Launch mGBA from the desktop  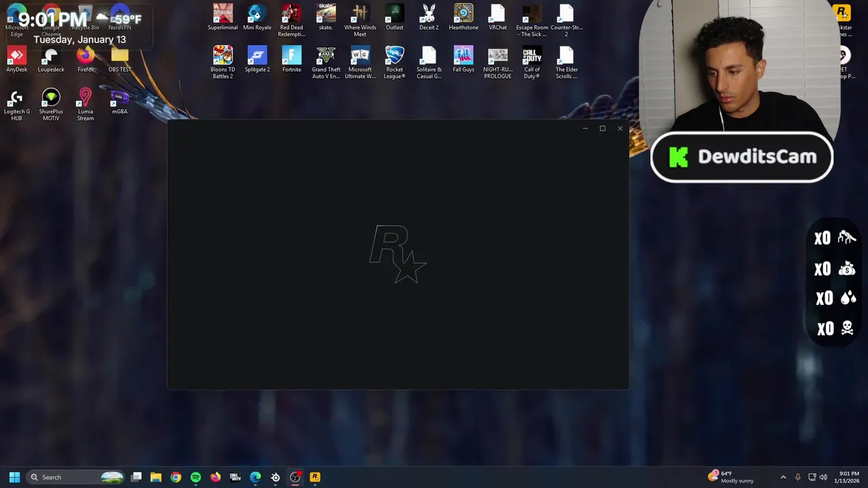pyautogui.click(x=119, y=102)
